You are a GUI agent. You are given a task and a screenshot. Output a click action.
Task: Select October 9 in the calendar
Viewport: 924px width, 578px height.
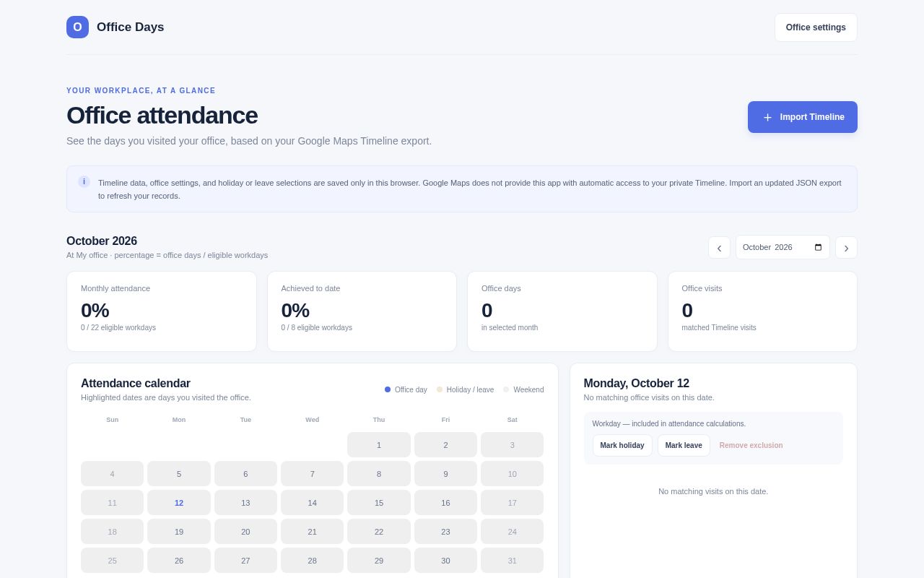click(x=445, y=474)
